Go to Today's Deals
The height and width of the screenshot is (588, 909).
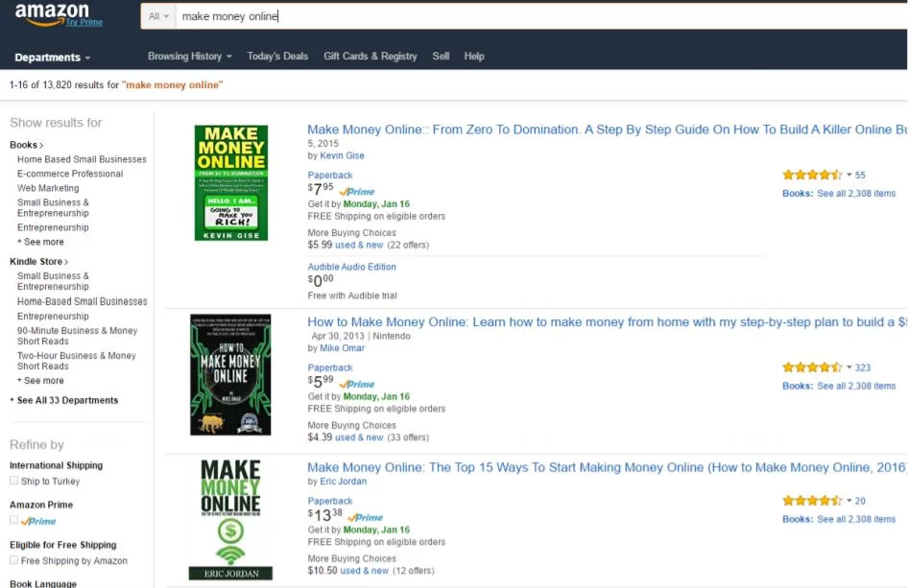tap(277, 57)
